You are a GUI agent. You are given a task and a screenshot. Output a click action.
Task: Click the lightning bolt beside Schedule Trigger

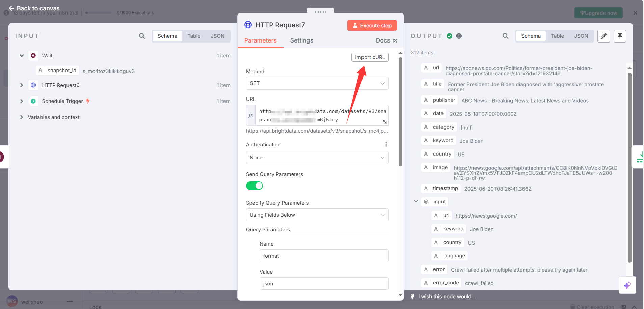pos(88,101)
